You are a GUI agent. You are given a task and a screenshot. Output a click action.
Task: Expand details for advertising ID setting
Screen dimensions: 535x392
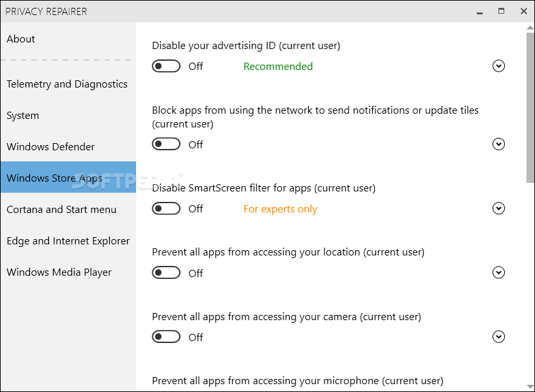point(498,66)
